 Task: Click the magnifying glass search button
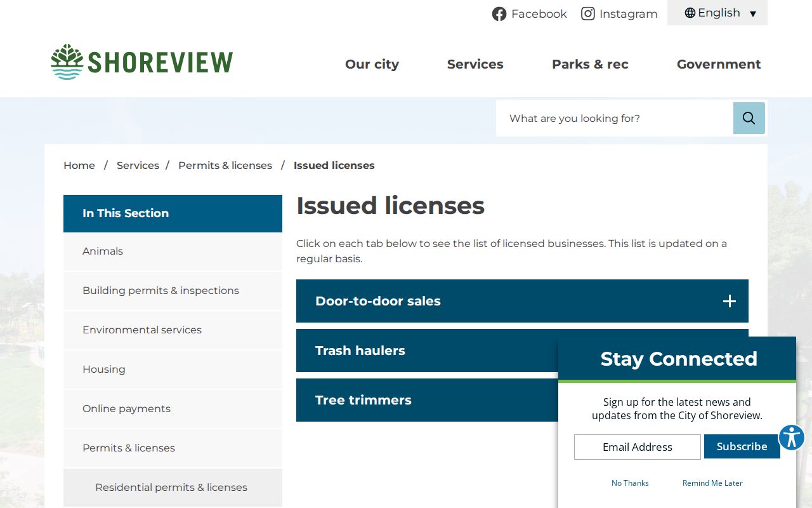coord(749,118)
